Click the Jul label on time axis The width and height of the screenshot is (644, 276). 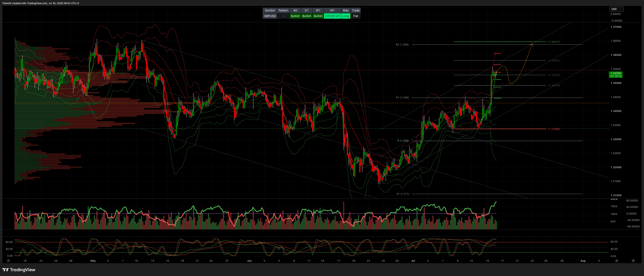[413, 261]
